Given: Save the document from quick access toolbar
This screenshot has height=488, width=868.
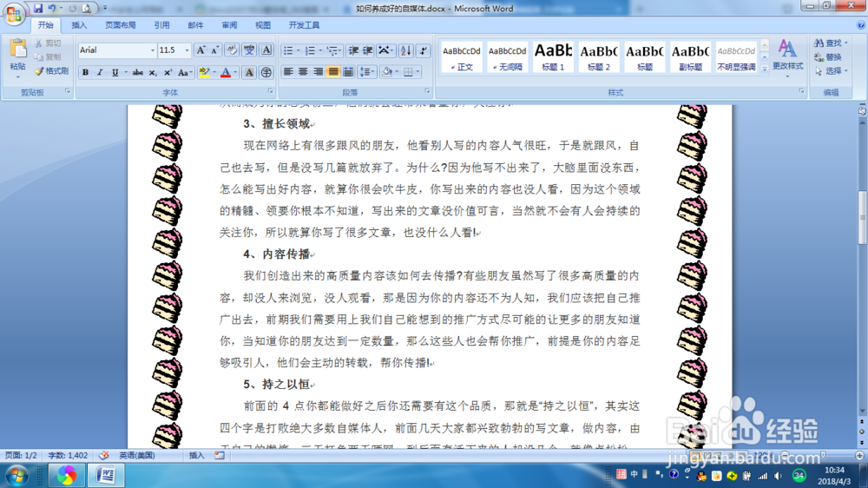Looking at the screenshot, I should (x=38, y=9).
